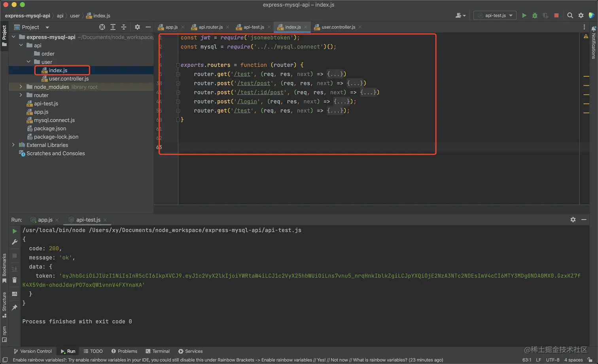
Task: Open Run panel settings gear
Action: [x=573, y=219]
